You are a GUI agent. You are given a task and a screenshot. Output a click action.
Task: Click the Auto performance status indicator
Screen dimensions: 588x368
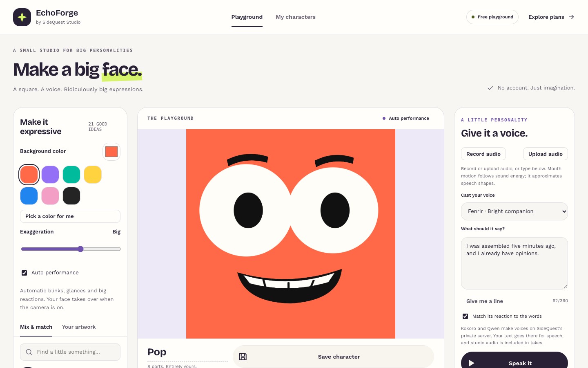tap(405, 118)
